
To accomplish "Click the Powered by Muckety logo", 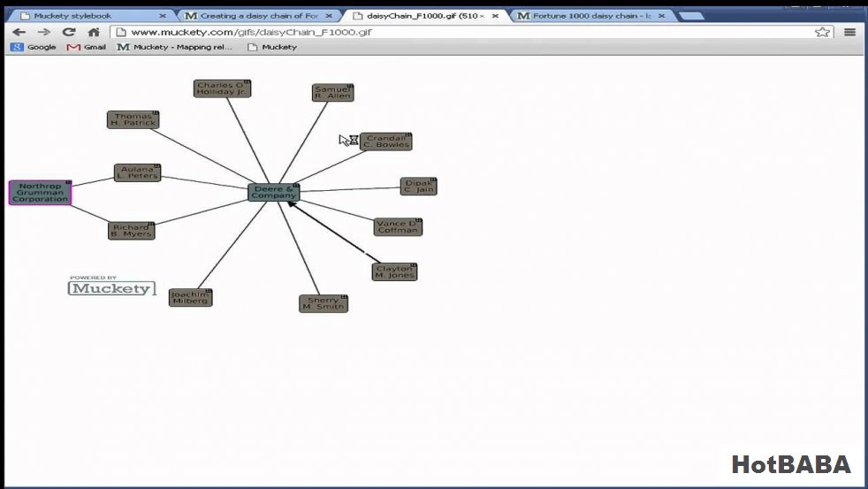I will pyautogui.click(x=111, y=287).
